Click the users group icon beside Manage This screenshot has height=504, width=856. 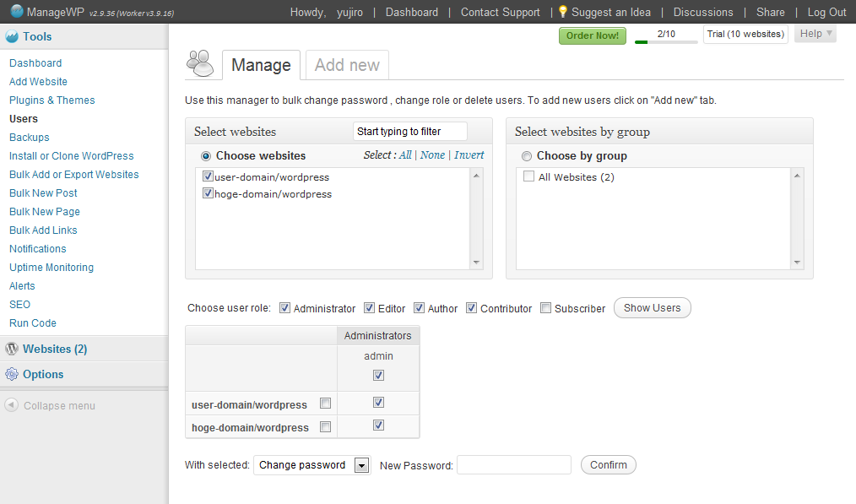[x=200, y=63]
